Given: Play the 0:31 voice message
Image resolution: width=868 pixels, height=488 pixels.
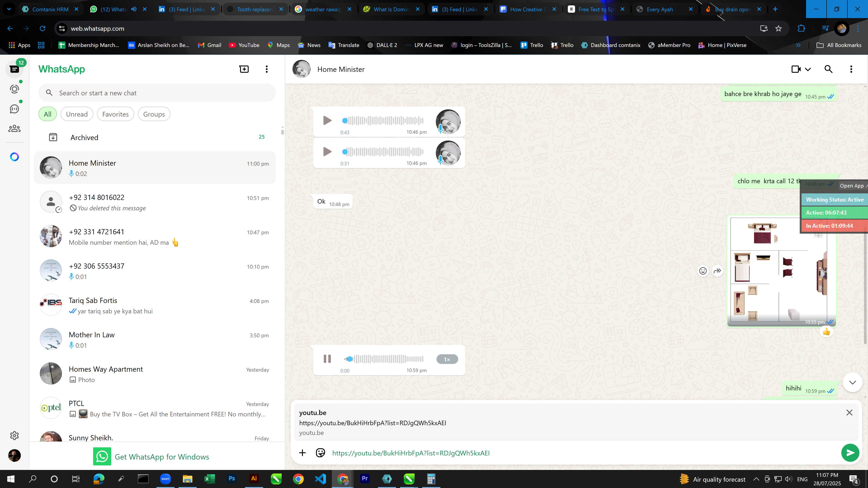Looking at the screenshot, I should coord(327,152).
